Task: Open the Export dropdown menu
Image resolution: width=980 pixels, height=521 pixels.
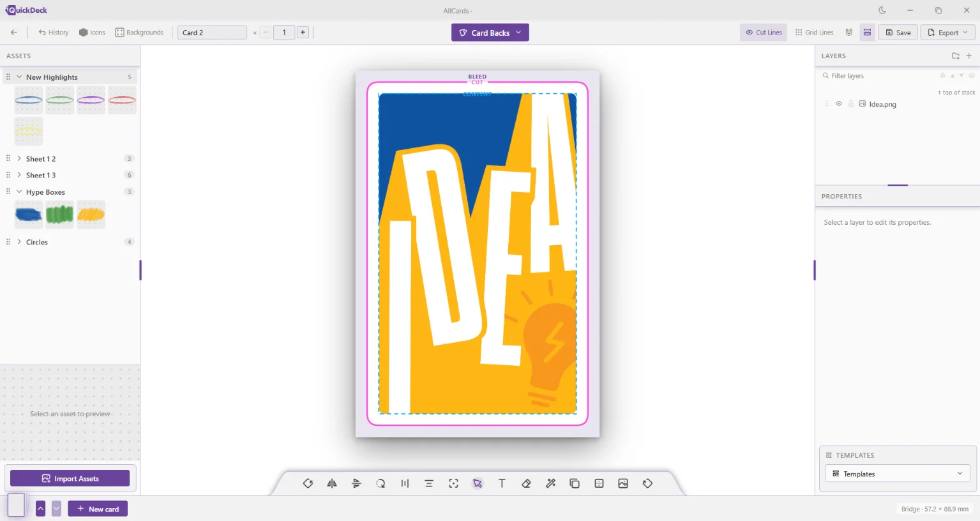Action: click(947, 33)
